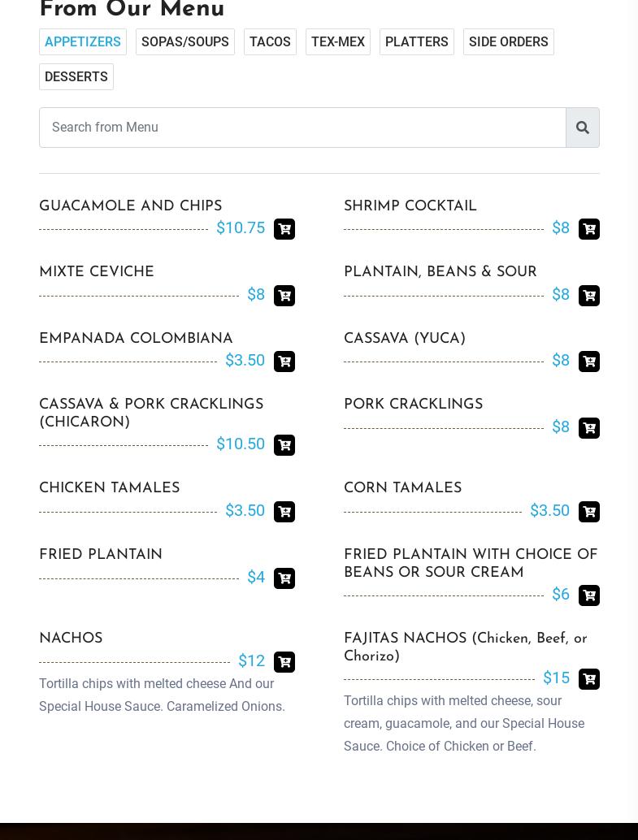The height and width of the screenshot is (840, 638).
Task: View the Side Orders tab
Action: [x=509, y=42]
